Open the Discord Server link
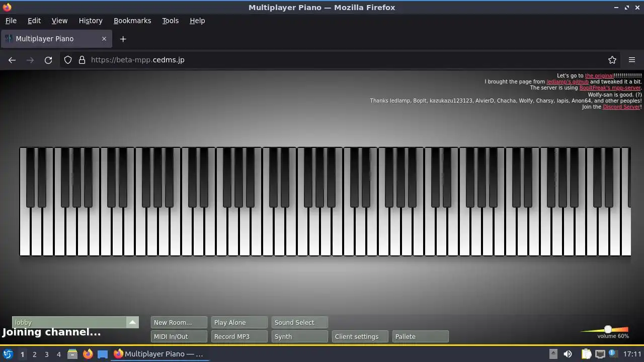The width and height of the screenshot is (644, 362). (x=621, y=107)
